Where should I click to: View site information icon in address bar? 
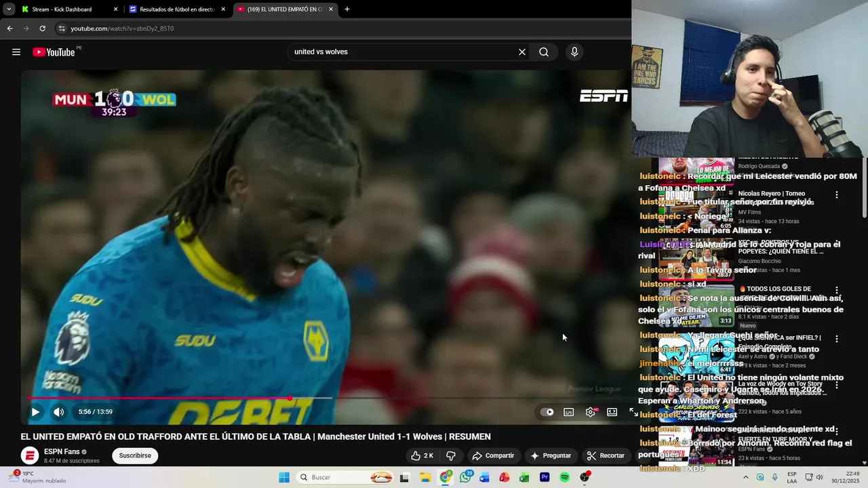tap(62, 28)
